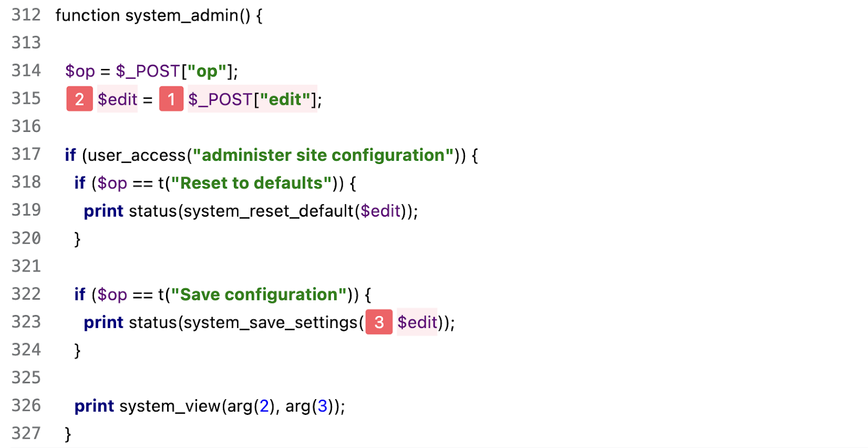
Task: Select line number 322
Action: 26,294
